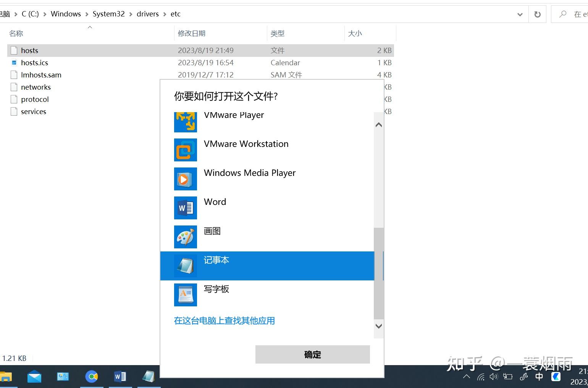Refresh the etc folder view

538,14
